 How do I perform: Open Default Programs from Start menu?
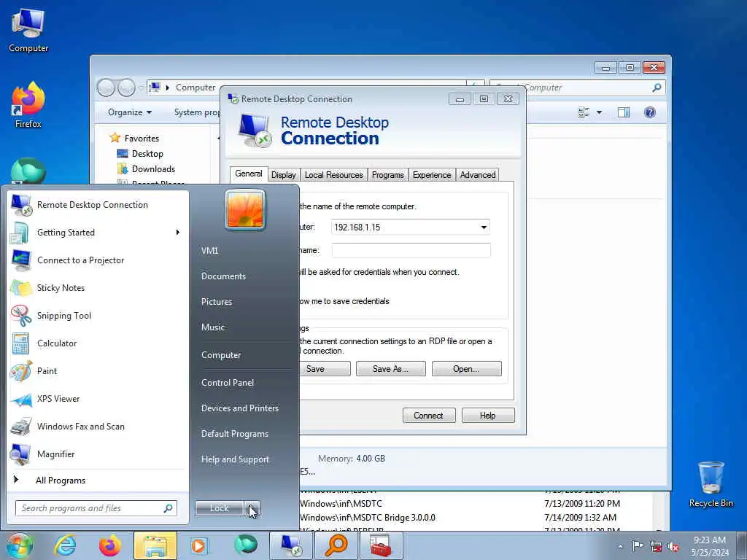(234, 434)
